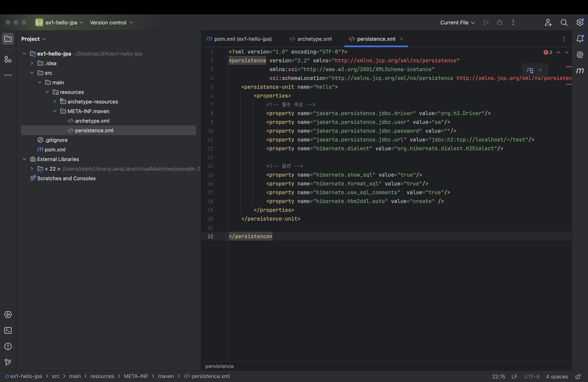Change LF line separator setting

(514, 376)
